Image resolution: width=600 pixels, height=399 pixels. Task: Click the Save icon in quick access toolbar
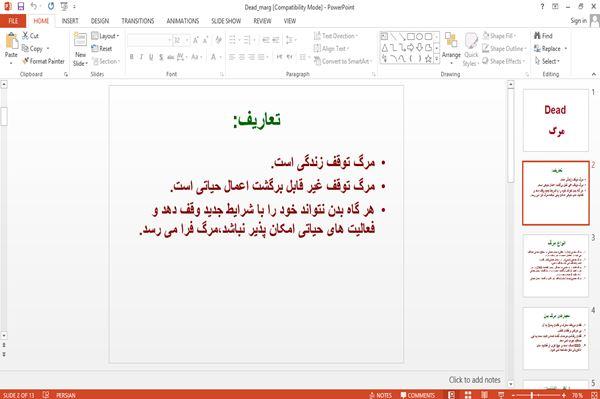21,7
